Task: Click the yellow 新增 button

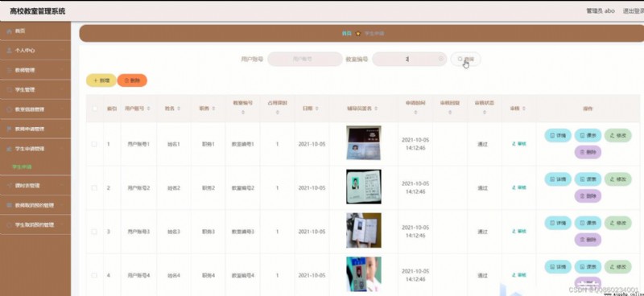Action: (101, 80)
